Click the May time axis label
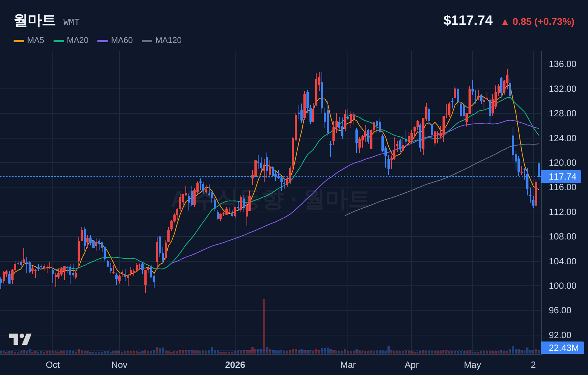Viewport: 588px width, 375px height. pos(472,365)
